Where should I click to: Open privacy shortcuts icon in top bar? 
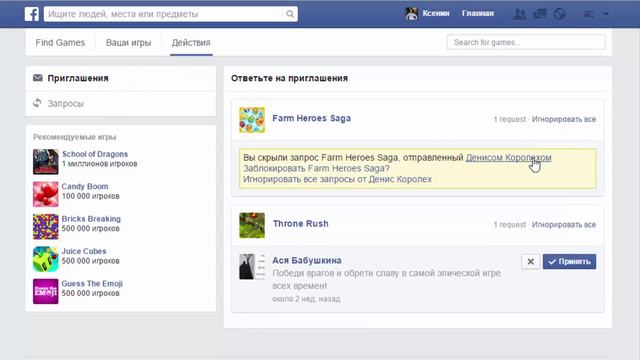[x=589, y=14]
